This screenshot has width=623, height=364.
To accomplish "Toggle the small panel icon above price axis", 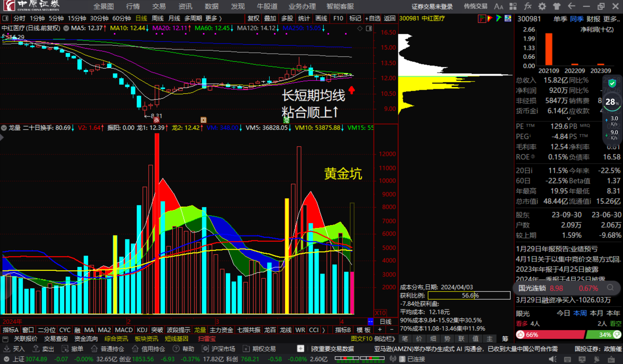I will (369, 29).
